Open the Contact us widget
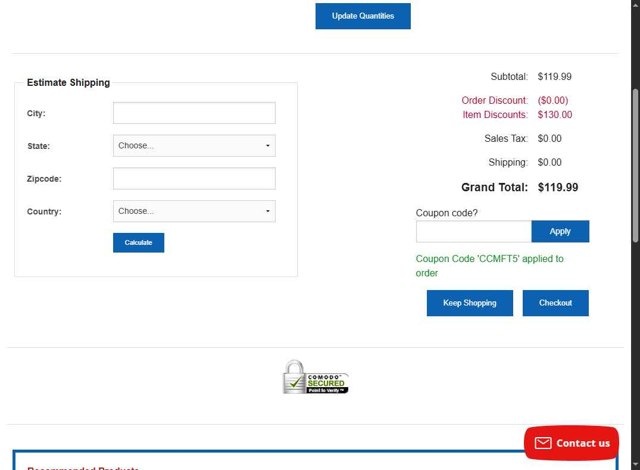 tap(571, 443)
